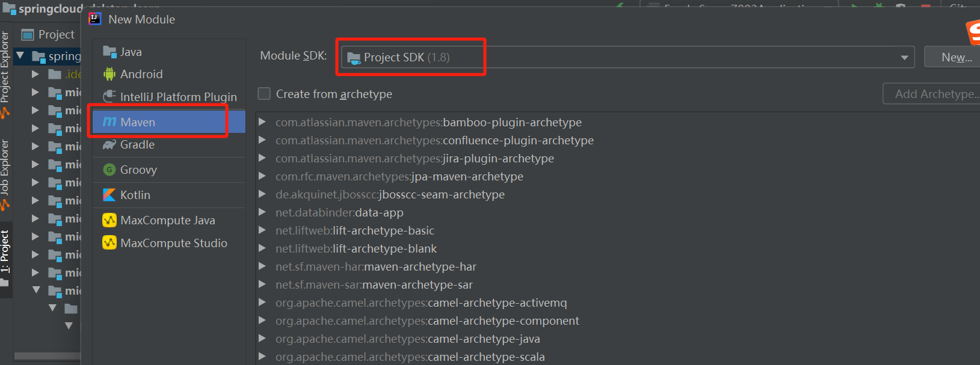Expand jpa-maven-archetype entry
The height and width of the screenshot is (365, 980).
tap(262, 176)
